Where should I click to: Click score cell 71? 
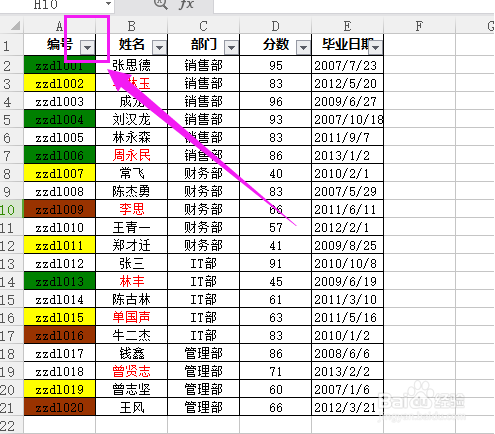click(276, 372)
